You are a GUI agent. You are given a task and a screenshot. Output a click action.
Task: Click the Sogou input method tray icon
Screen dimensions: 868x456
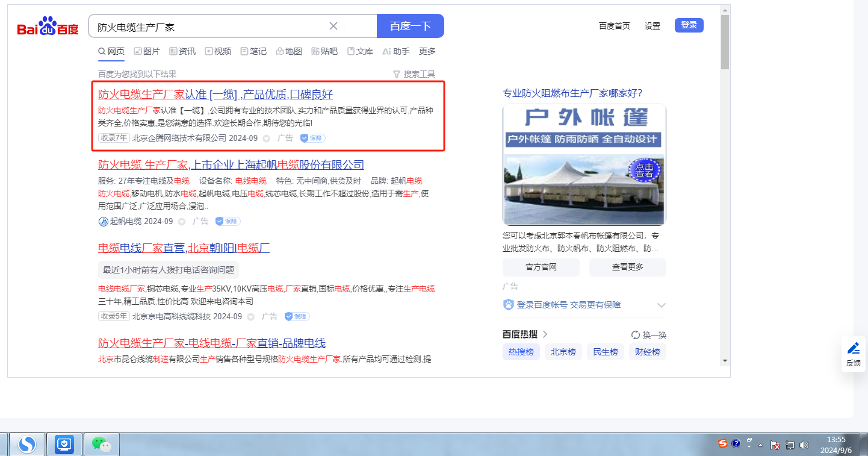(723, 444)
